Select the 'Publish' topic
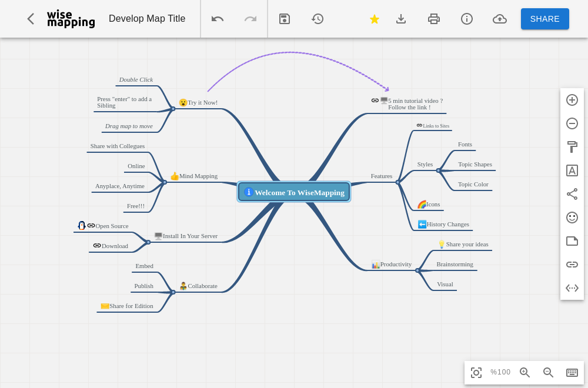The image size is (588, 388). tap(143, 286)
